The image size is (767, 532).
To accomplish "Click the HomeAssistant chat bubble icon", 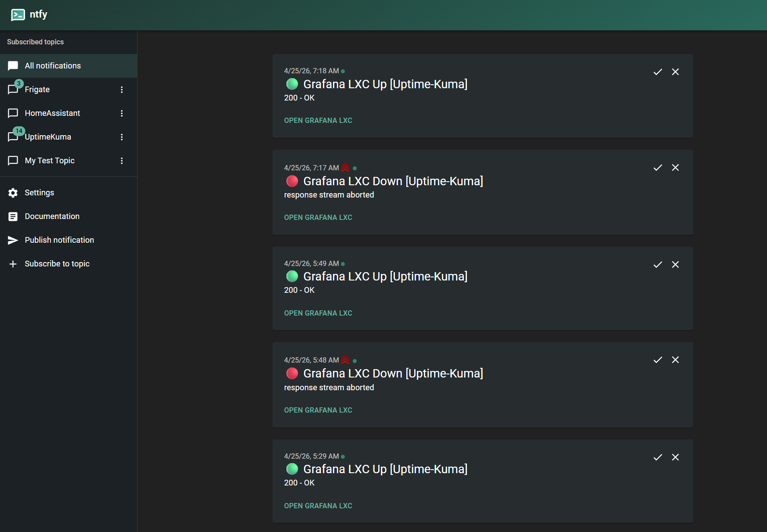I will (13, 113).
